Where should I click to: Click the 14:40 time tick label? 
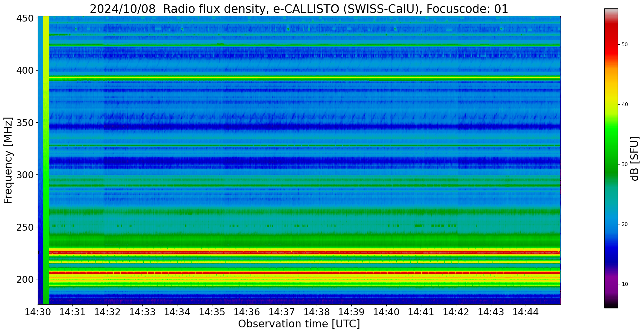click(386, 312)
